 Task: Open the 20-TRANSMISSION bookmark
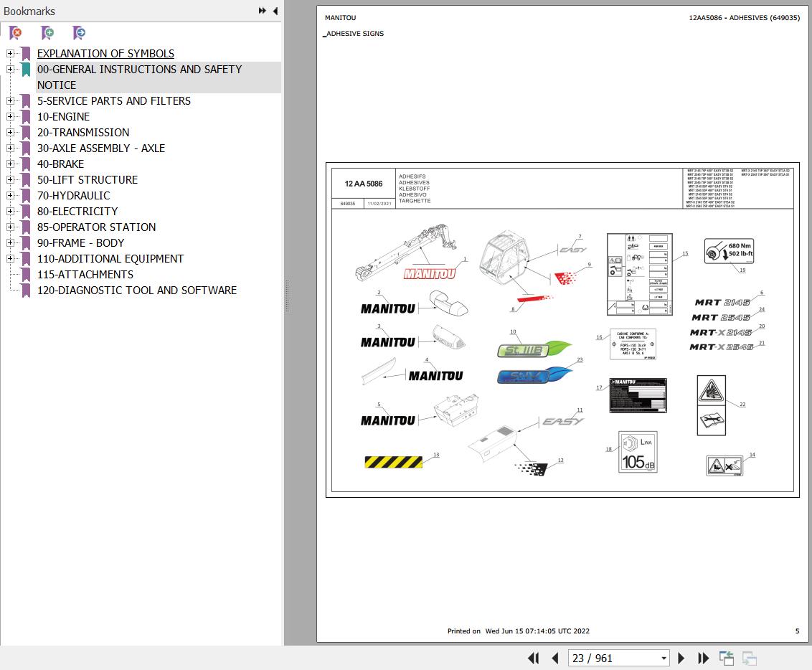[83, 132]
